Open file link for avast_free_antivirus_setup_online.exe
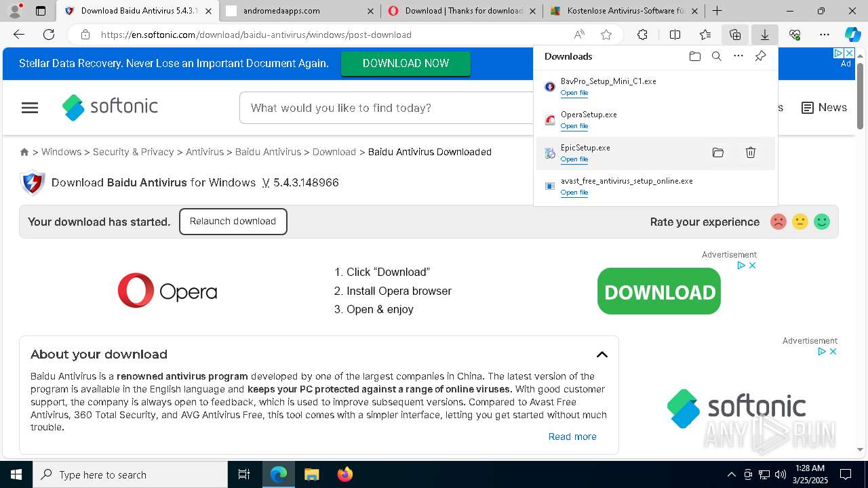Screen dimensions: 868x488 point(574,192)
